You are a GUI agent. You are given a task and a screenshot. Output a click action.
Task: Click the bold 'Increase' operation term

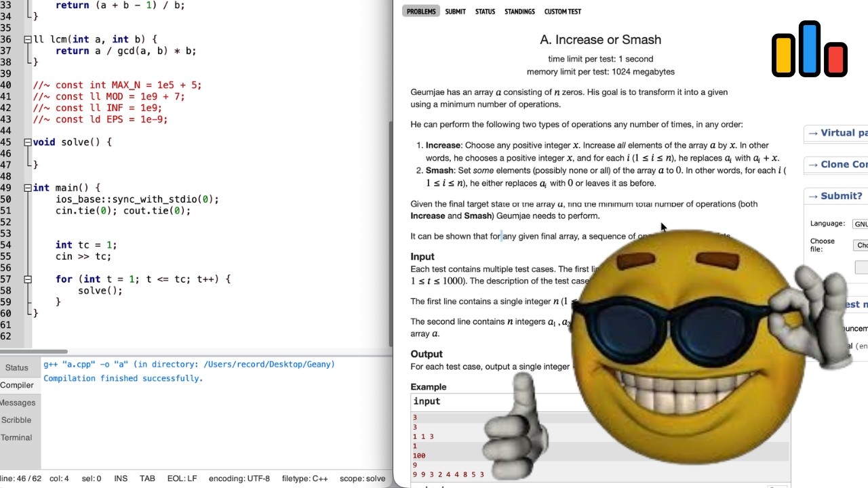pyautogui.click(x=443, y=145)
